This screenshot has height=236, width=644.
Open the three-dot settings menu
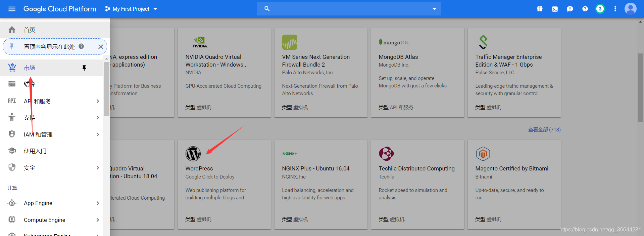[x=615, y=9]
